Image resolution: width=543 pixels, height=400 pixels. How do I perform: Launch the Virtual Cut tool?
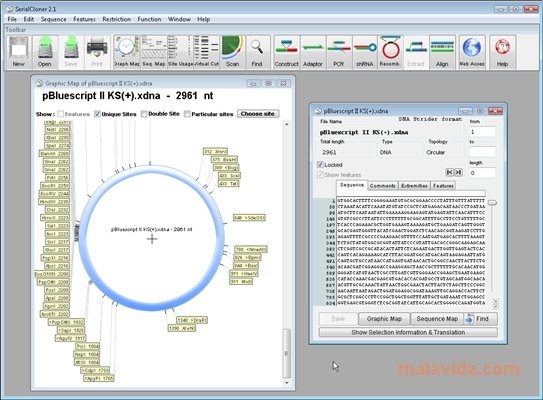pyautogui.click(x=206, y=52)
